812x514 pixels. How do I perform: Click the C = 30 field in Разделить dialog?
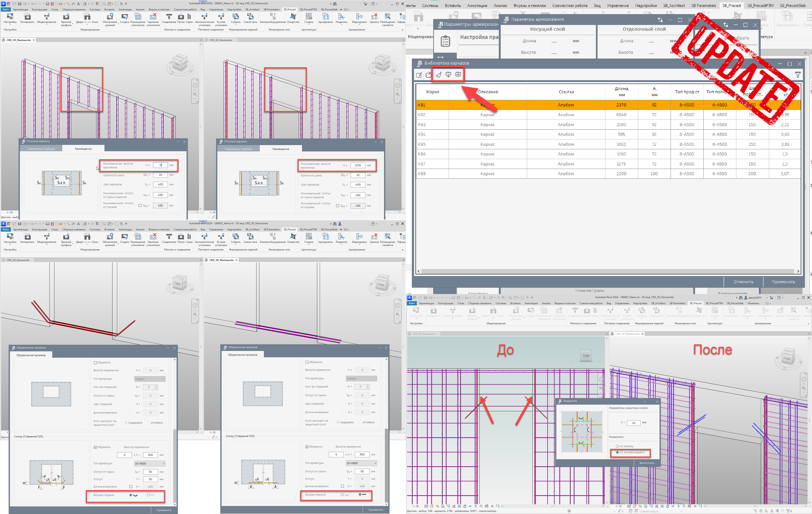(634, 423)
